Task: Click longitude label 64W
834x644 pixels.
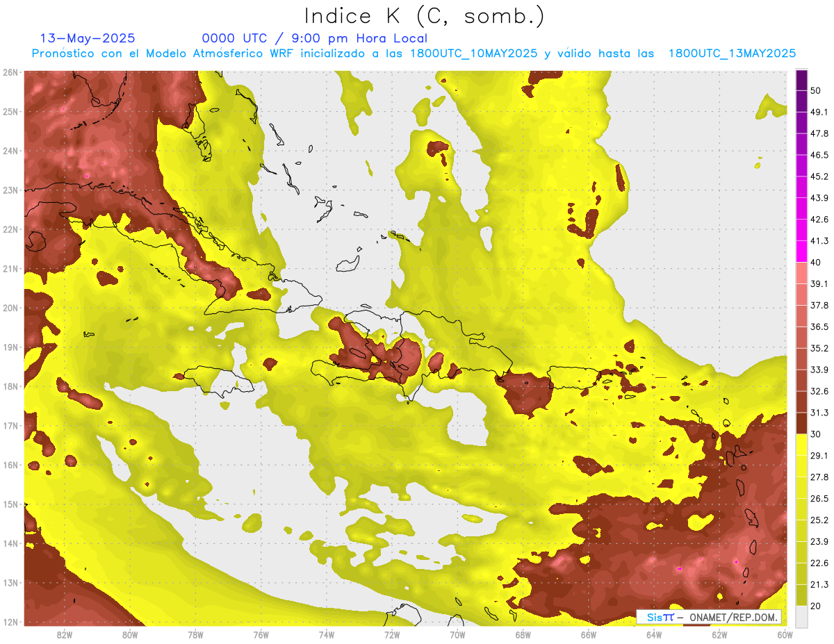Action: 654,635
